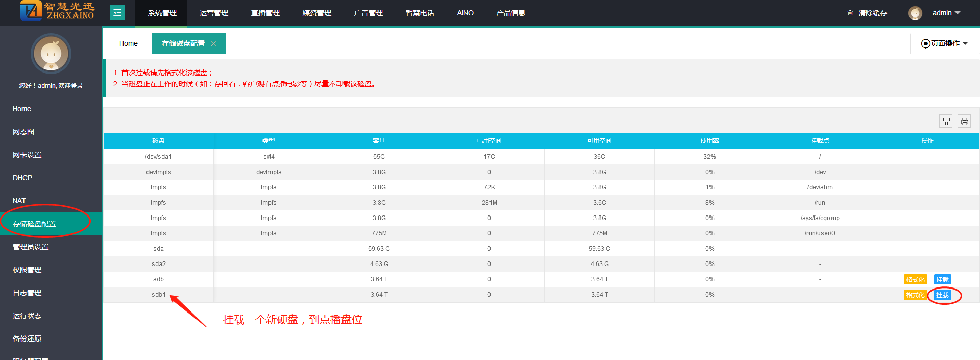Mount the sdb disk

942,279
